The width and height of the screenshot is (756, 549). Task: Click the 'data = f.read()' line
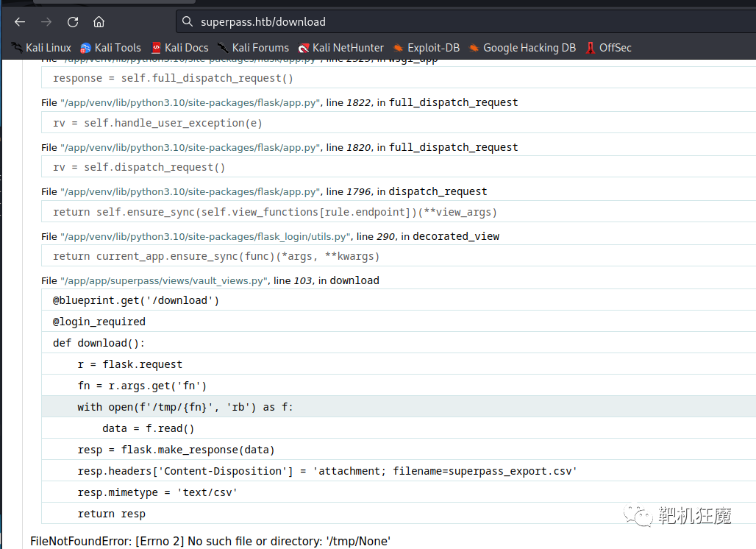pos(399,428)
